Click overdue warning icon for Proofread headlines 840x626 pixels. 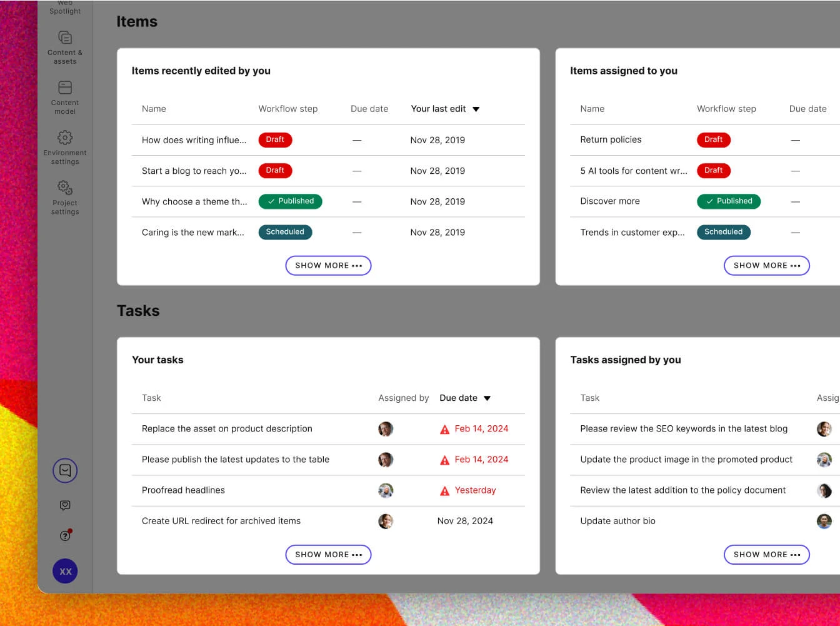(x=444, y=491)
